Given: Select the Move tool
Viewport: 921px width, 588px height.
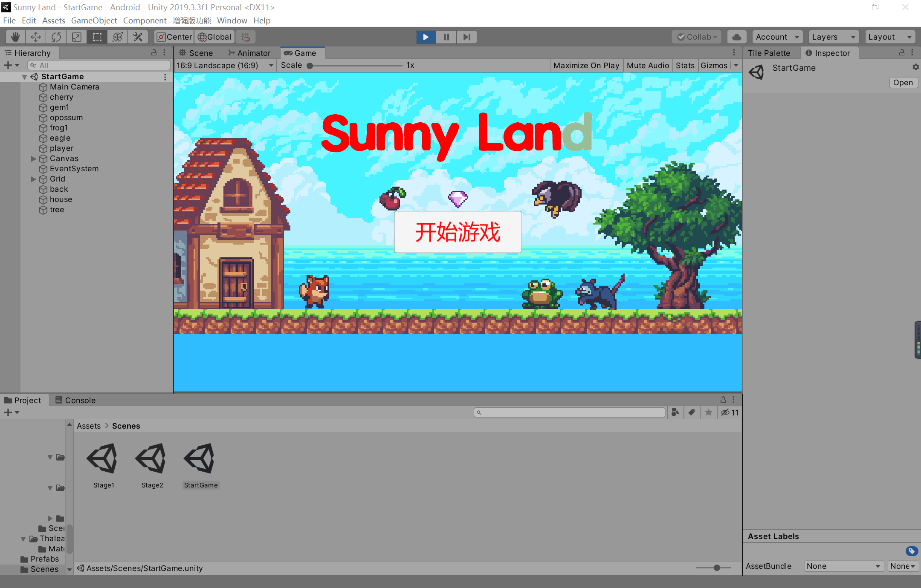Looking at the screenshot, I should tap(36, 37).
